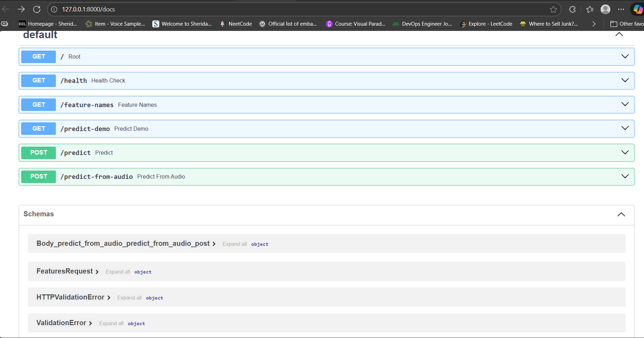Bookmark this page with star icon
The width and height of the screenshot is (644, 338).
point(553,9)
